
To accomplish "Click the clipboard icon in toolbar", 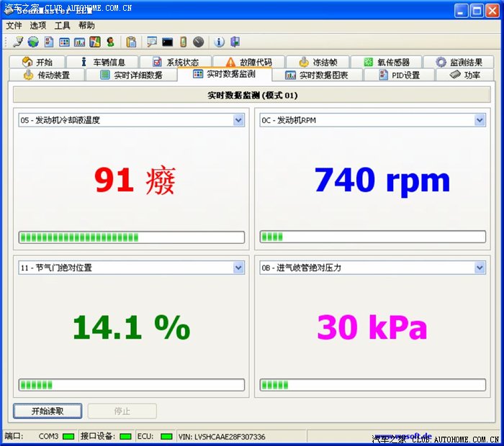I will [x=131, y=42].
